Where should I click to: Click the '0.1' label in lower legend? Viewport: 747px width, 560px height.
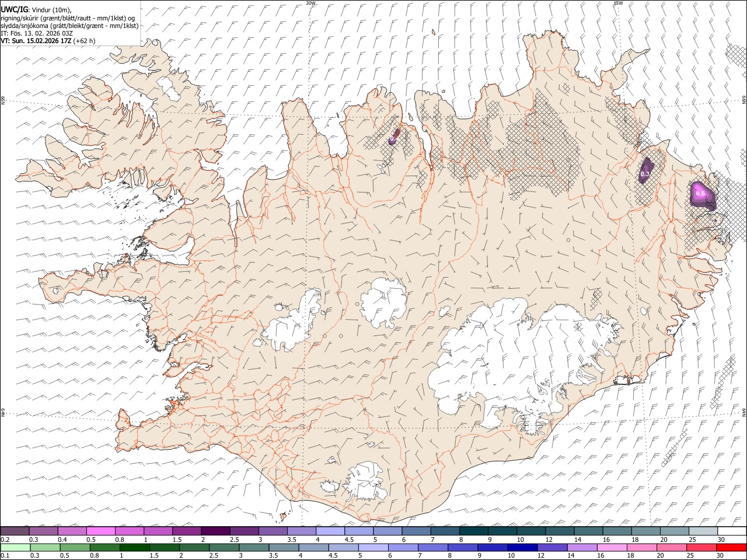click(5, 556)
